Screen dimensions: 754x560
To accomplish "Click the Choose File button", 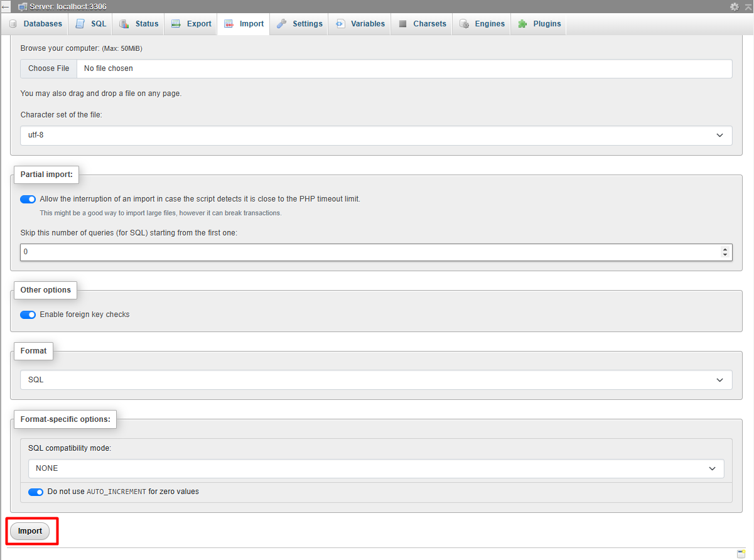I will [49, 68].
